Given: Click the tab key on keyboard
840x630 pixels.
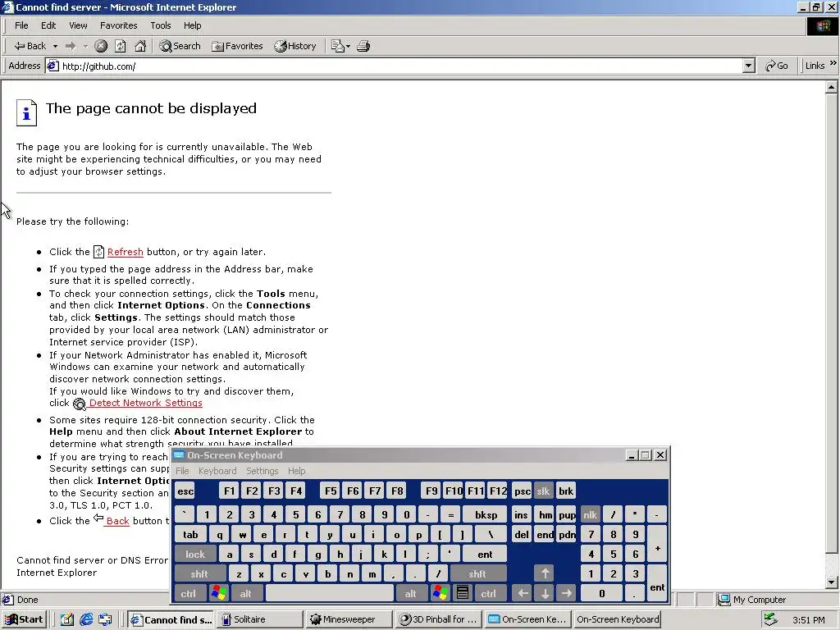Looking at the screenshot, I should [190, 535].
